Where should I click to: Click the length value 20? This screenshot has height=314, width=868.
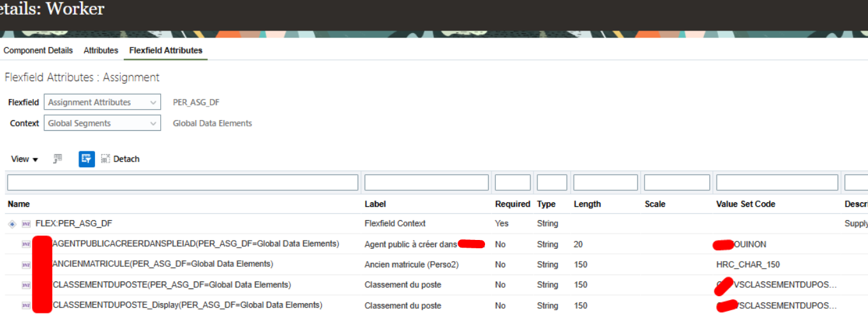click(x=578, y=244)
